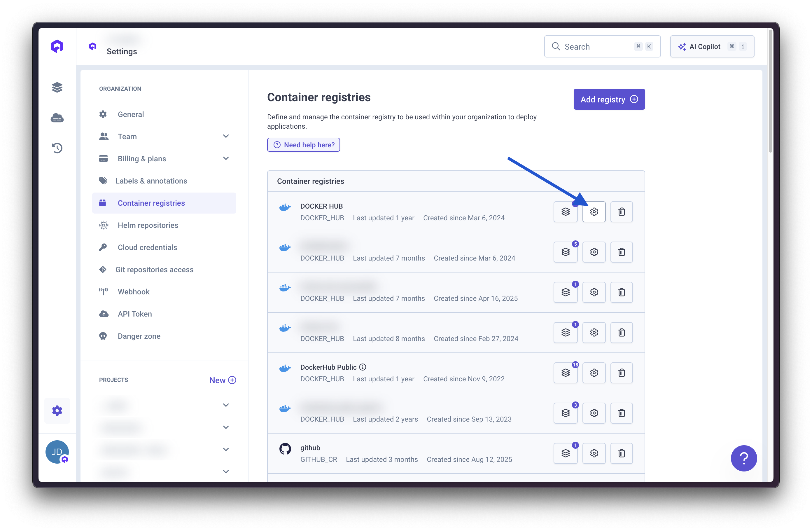Open the environments layers icon in left sidebar
This screenshot has width=812, height=531.
[x=57, y=87]
